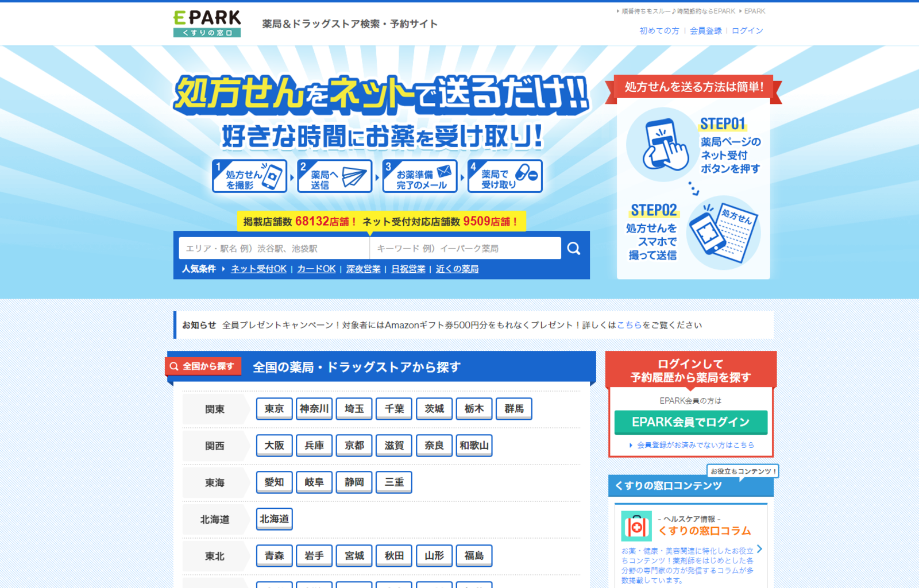Viewport: 919px width, 588px height.
Task: Select 滋賀 prefecture button
Action: click(394, 446)
